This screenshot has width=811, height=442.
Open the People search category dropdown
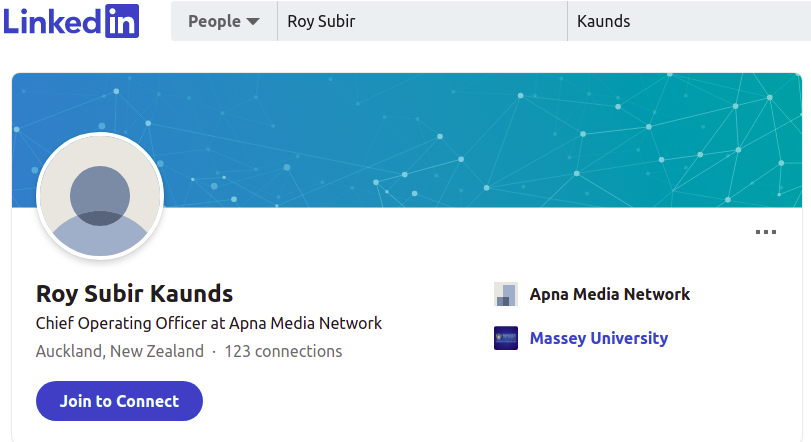[x=224, y=21]
